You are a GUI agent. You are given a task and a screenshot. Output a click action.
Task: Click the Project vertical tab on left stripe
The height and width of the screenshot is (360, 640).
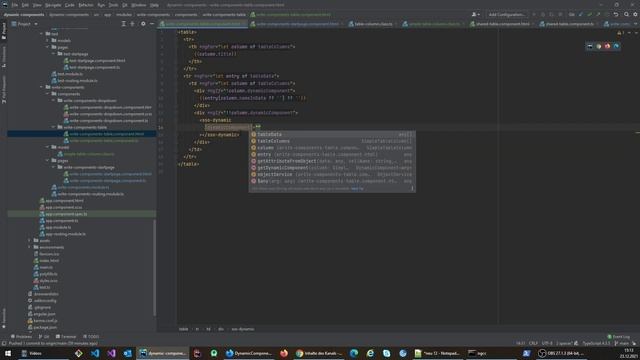tap(4, 31)
